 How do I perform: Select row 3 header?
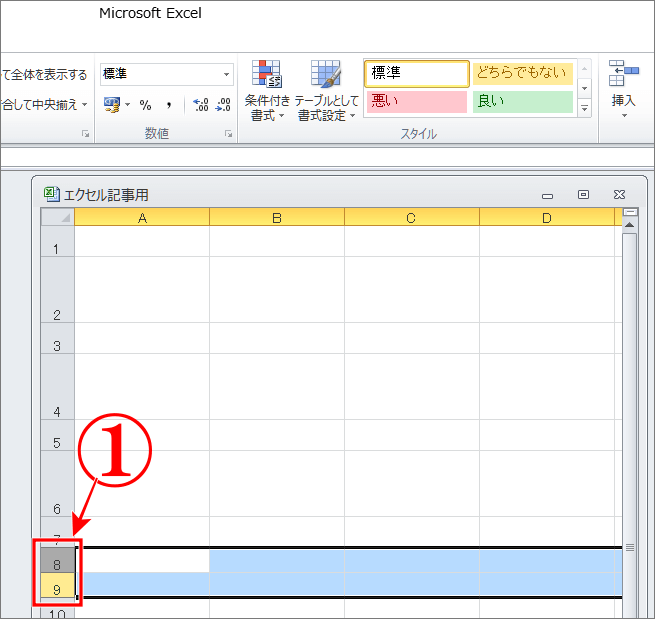(58, 338)
